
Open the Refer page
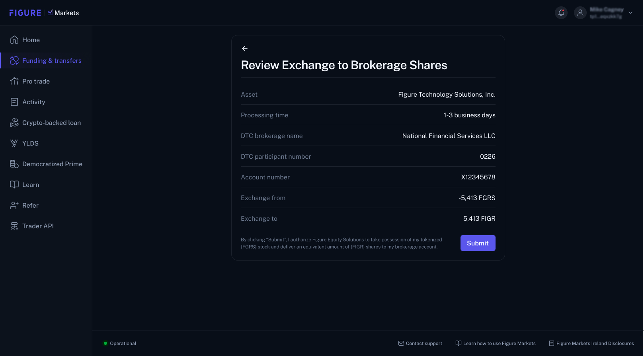30,205
